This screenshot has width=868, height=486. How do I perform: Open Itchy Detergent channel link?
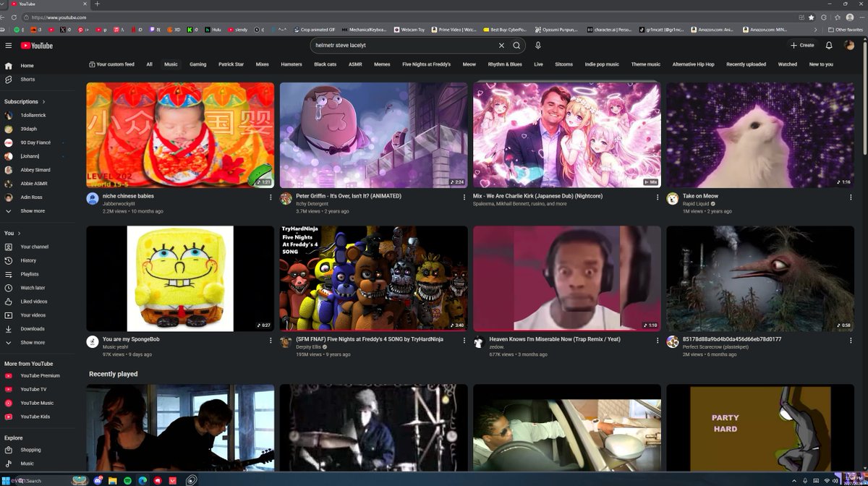pyautogui.click(x=312, y=204)
